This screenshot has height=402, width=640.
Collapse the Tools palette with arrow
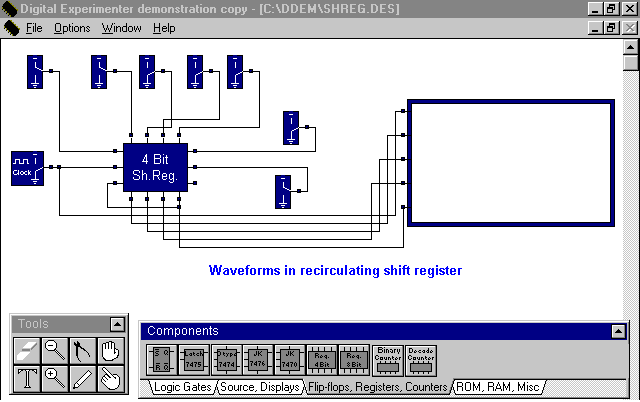coord(118,325)
